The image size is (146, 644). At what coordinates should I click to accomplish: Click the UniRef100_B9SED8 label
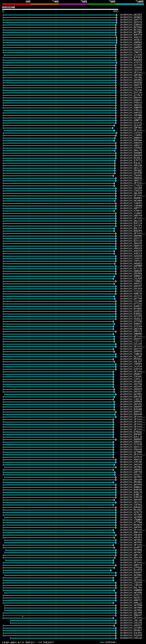tap(131, 82)
